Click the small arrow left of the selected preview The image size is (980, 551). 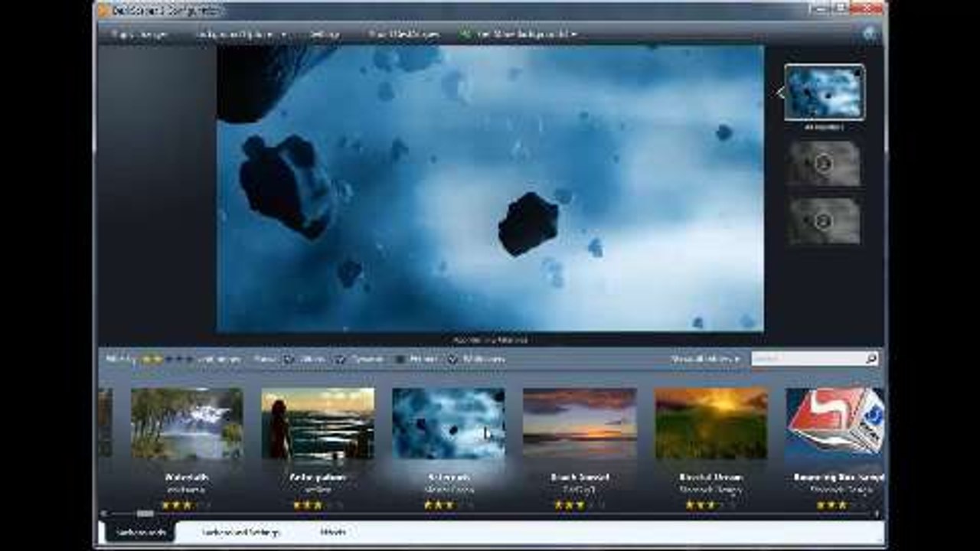pos(780,93)
